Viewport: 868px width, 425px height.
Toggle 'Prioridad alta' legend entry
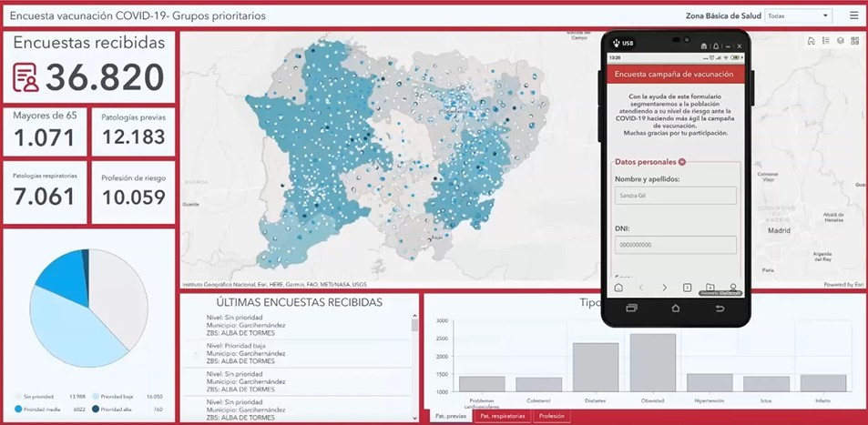click(x=117, y=410)
